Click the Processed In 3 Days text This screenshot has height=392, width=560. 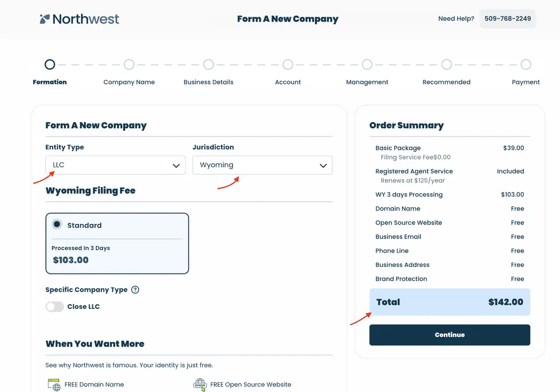[81, 248]
